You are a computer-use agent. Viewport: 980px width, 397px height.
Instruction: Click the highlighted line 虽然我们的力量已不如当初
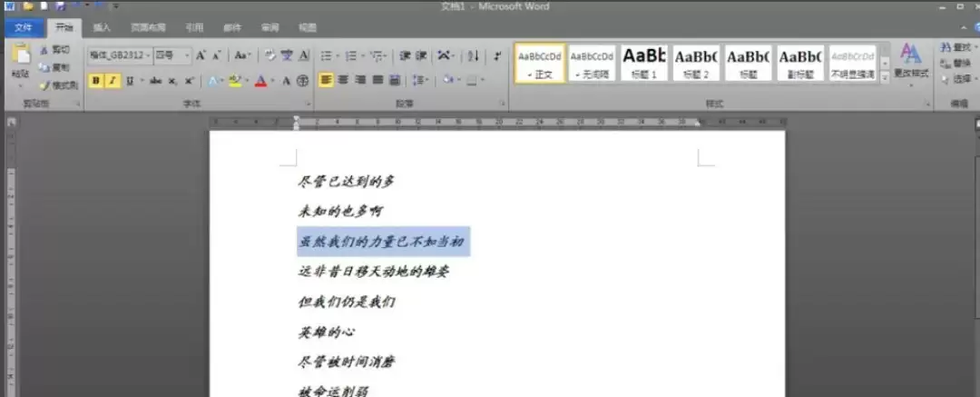[x=383, y=242]
